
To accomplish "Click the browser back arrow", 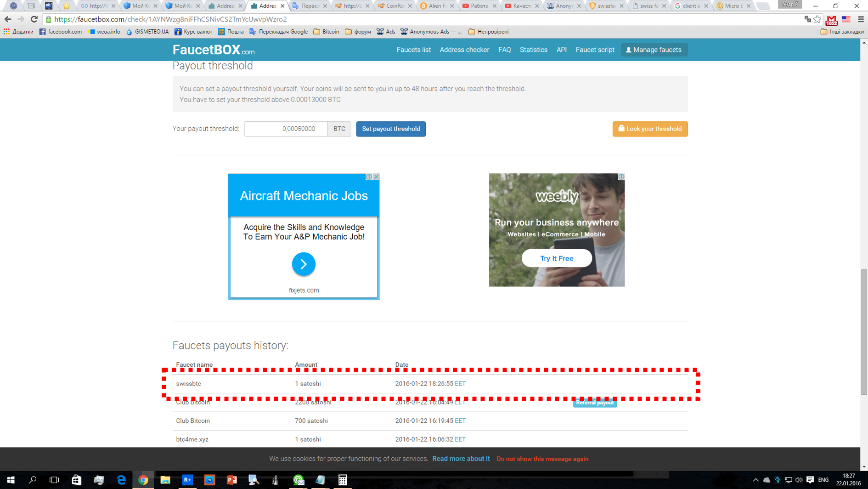I will (x=8, y=19).
